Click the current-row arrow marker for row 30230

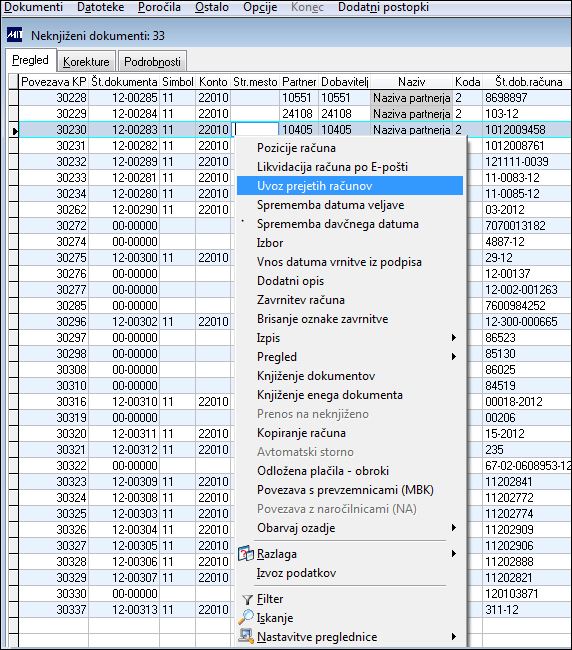tap(15, 131)
